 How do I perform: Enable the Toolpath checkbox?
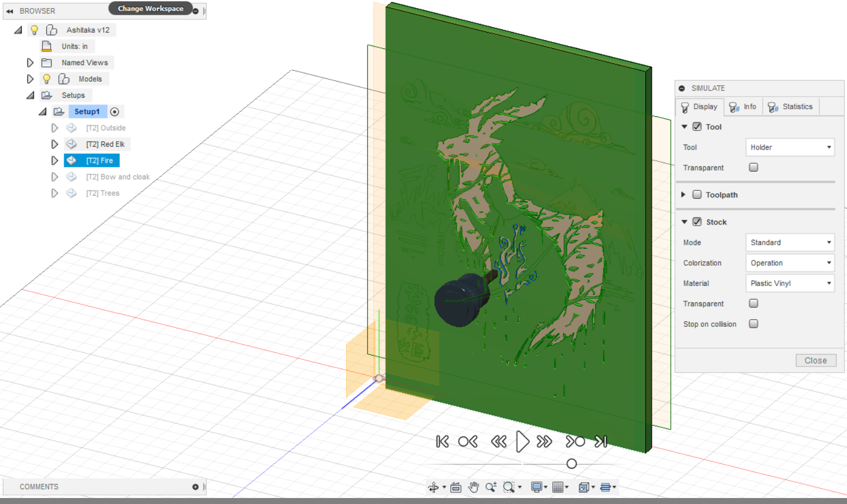coord(697,194)
